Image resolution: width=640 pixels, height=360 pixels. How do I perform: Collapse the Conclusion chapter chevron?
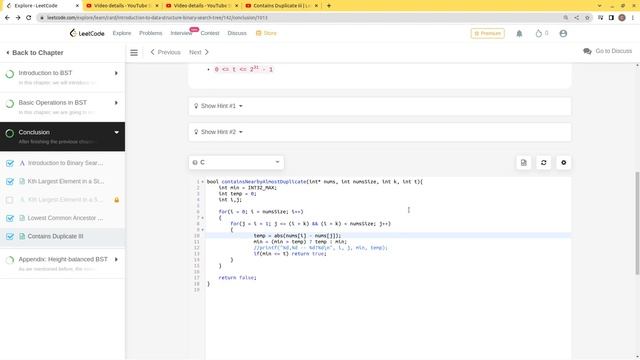tap(116, 133)
